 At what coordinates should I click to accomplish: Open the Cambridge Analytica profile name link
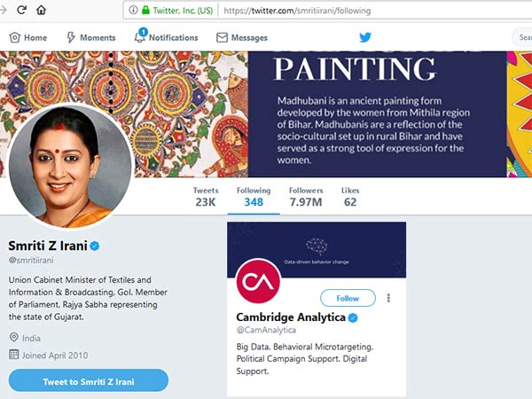pos(290,317)
